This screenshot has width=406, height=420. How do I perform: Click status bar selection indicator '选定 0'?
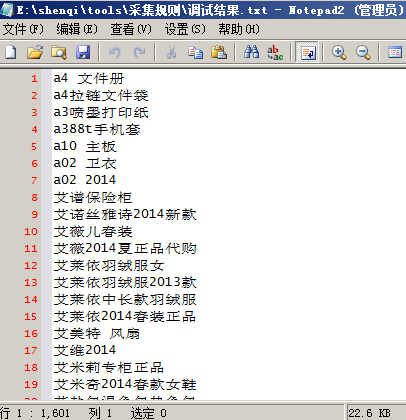[148, 413]
